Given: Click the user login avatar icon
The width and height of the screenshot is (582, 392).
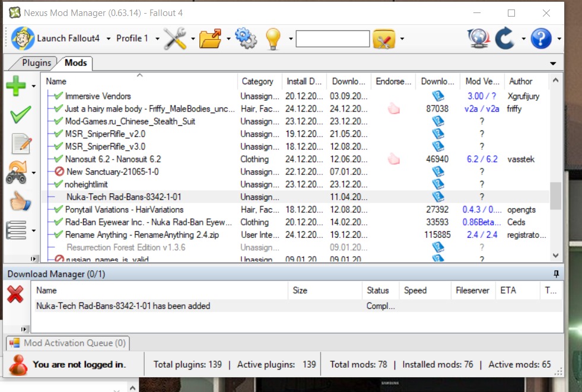Looking at the screenshot, I should pos(18,365).
